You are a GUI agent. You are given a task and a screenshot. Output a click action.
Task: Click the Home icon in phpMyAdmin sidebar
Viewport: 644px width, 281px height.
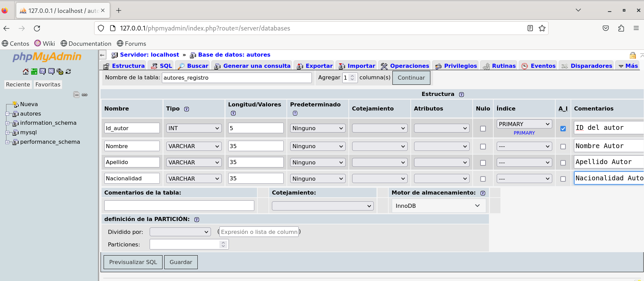[x=25, y=72]
